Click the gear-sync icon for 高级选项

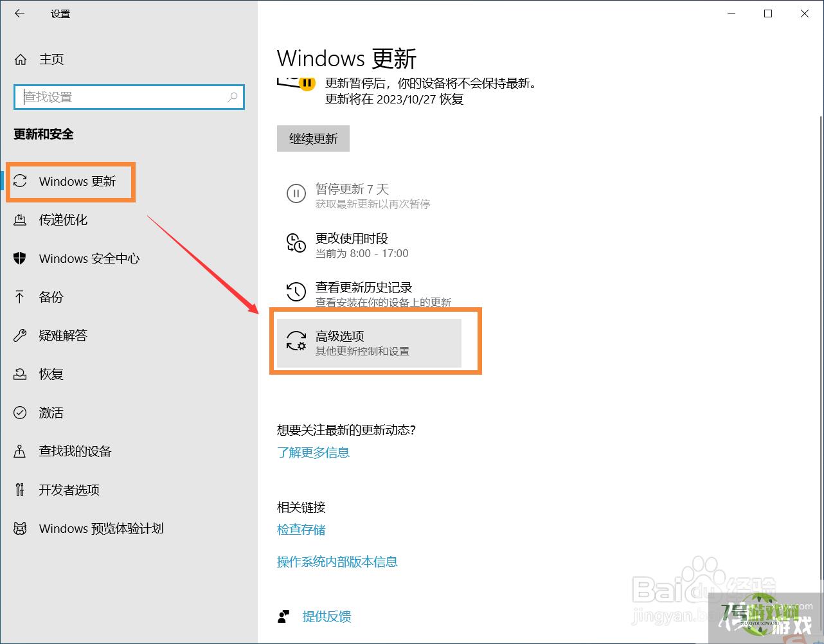pos(296,341)
